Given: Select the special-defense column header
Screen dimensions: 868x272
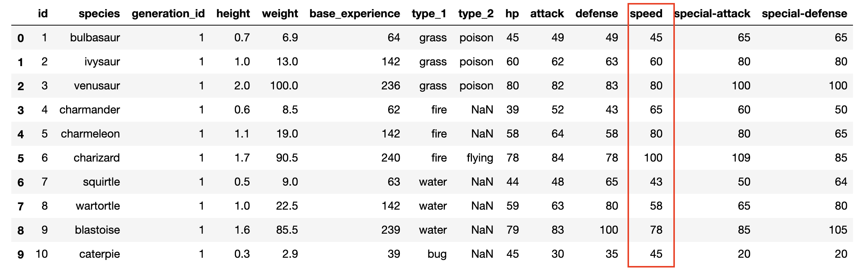Looking at the screenshot, I should (x=804, y=14).
